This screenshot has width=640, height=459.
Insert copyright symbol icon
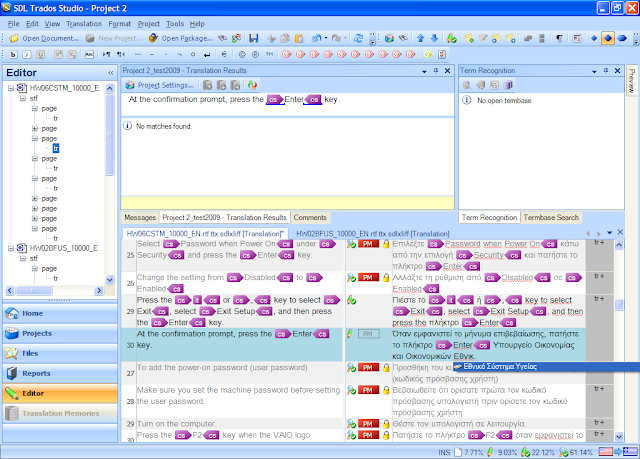coord(242,54)
